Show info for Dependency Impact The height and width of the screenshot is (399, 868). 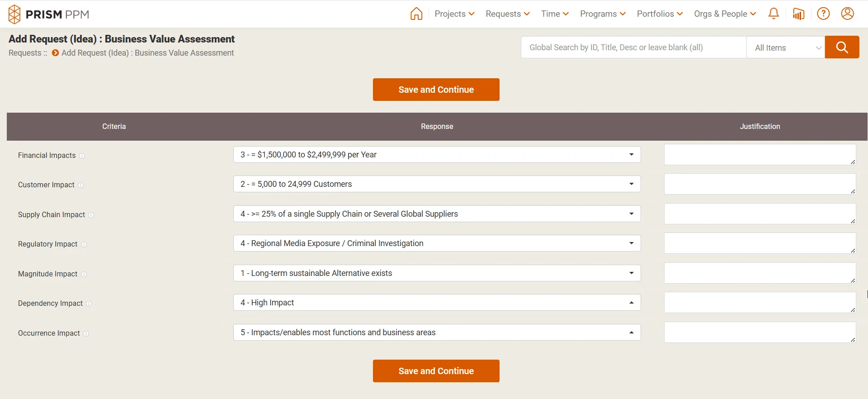tap(89, 304)
